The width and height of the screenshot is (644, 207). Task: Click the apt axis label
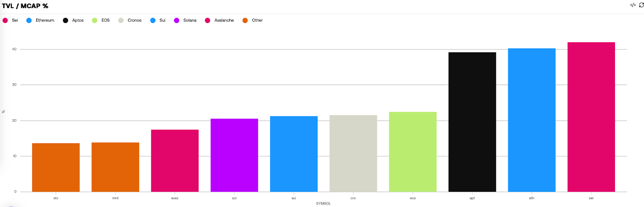(472, 198)
